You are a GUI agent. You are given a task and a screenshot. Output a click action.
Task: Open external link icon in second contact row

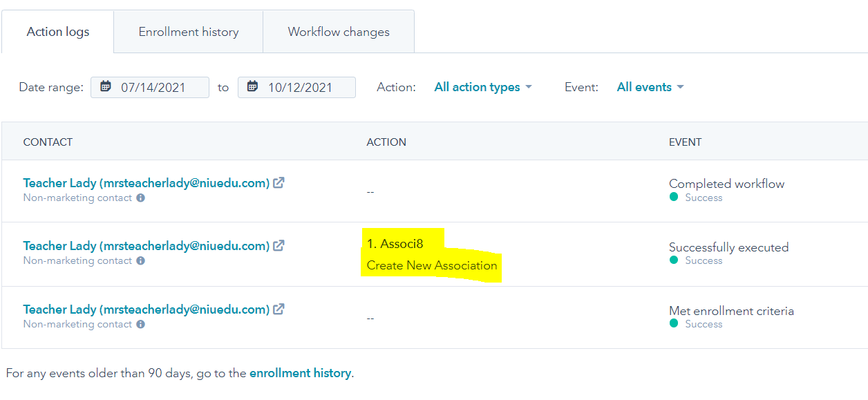[x=279, y=246]
